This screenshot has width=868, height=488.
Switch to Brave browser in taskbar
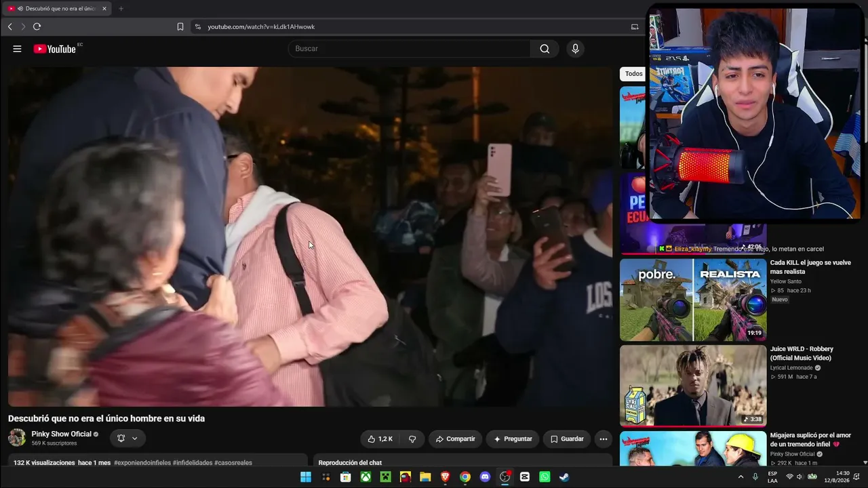pyautogui.click(x=445, y=477)
